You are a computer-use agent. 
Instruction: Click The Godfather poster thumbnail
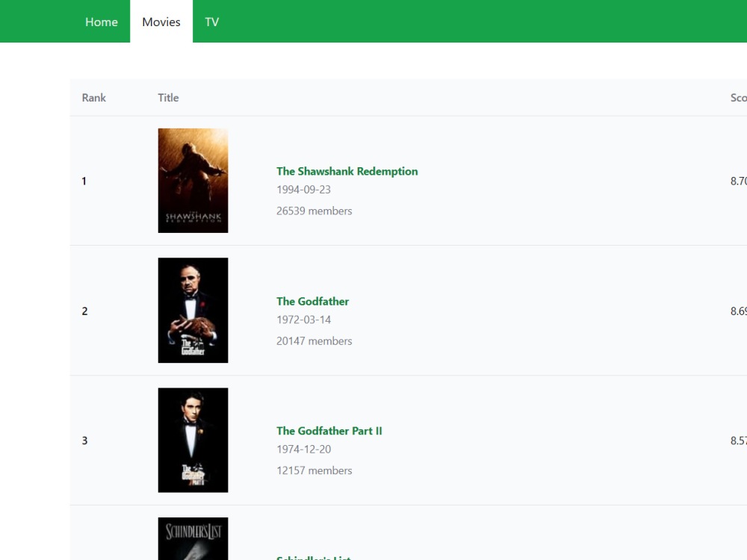click(x=193, y=311)
